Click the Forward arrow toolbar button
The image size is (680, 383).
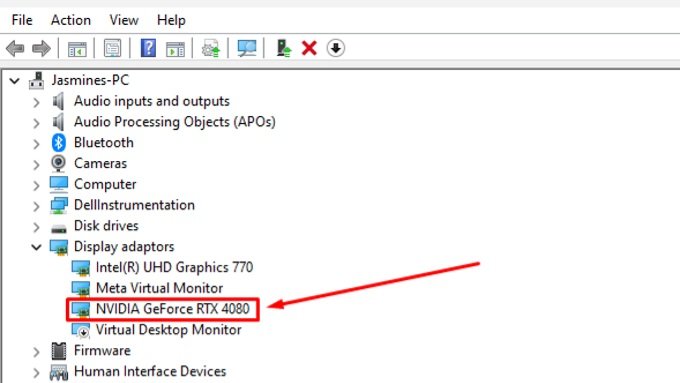[x=41, y=48]
